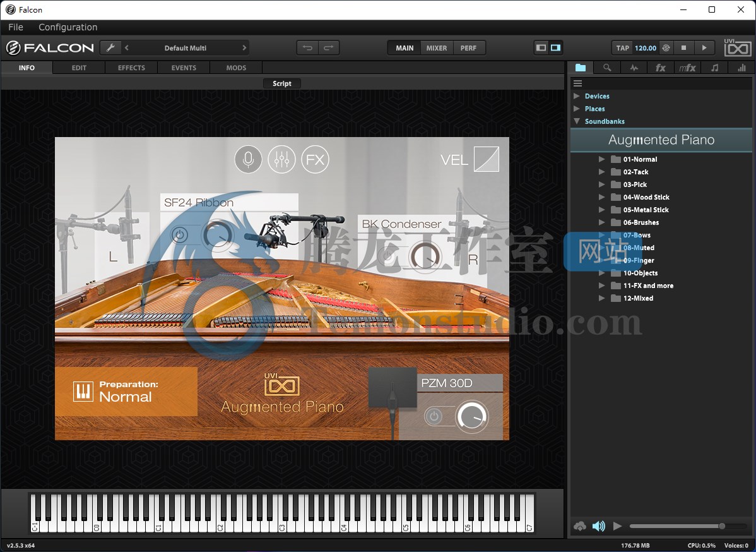Click the piano keys Preparation icon
The width and height of the screenshot is (756, 552).
83,392
